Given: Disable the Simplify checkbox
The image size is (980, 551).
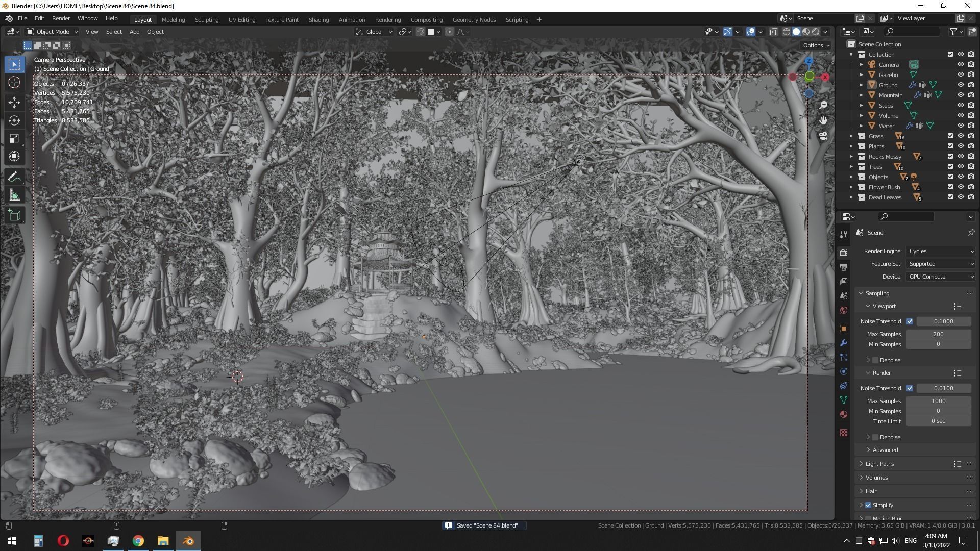Looking at the screenshot, I should (x=868, y=505).
